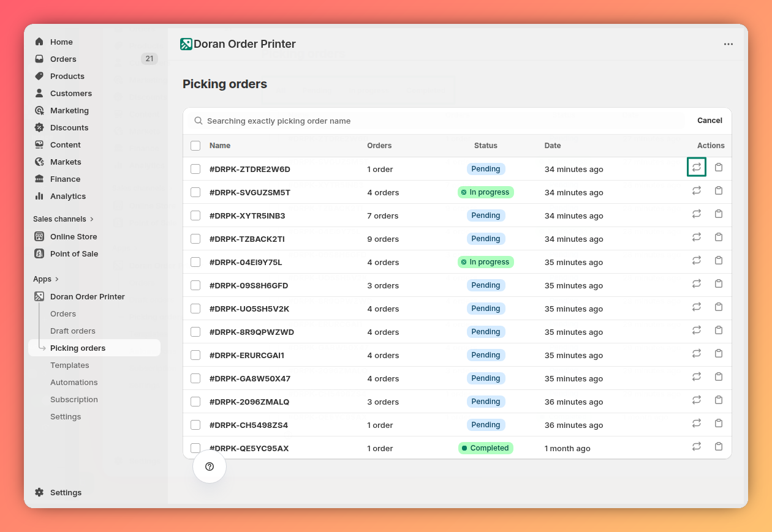Click clipboard icon for #DRPK-09S8H6GFD

tap(719, 283)
